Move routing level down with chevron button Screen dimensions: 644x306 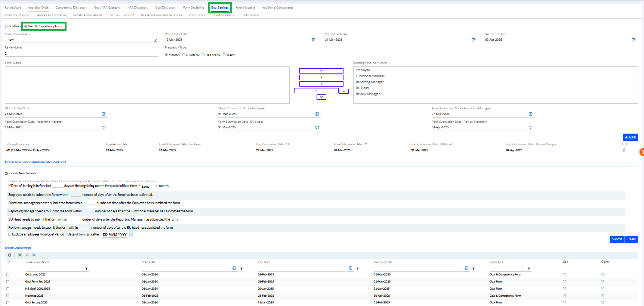[321, 97]
